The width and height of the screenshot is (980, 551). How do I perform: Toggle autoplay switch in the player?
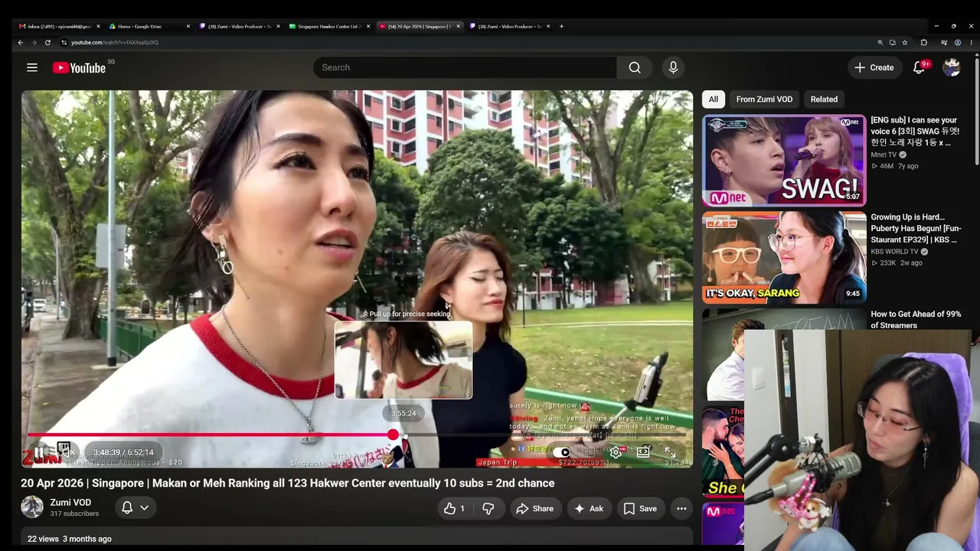(x=561, y=452)
